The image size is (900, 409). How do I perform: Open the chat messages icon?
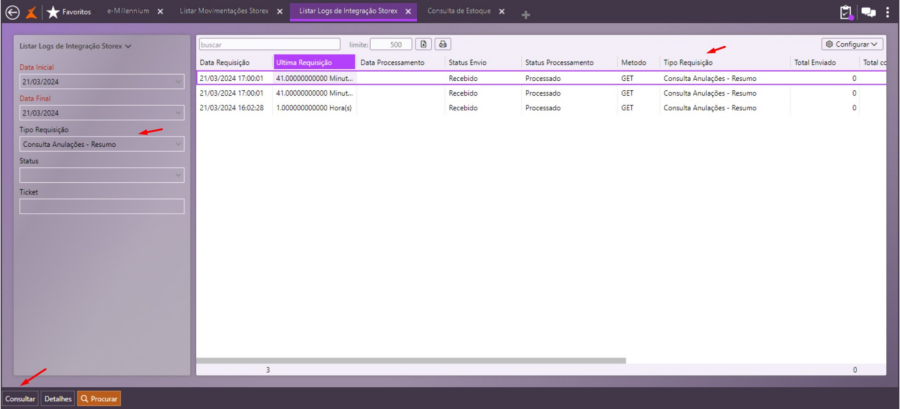point(868,12)
